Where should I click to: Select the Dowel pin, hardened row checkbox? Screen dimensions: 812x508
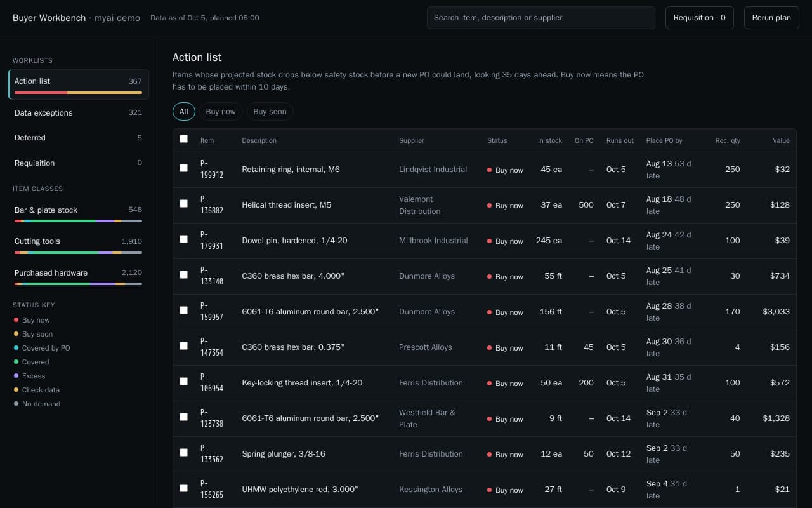pyautogui.click(x=183, y=239)
